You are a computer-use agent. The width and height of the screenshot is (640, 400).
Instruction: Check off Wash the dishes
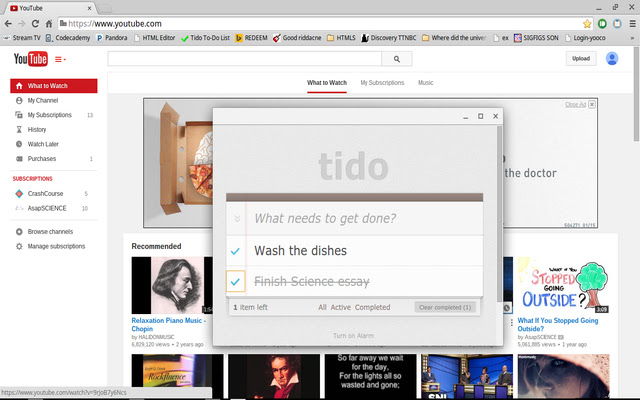coord(235,251)
